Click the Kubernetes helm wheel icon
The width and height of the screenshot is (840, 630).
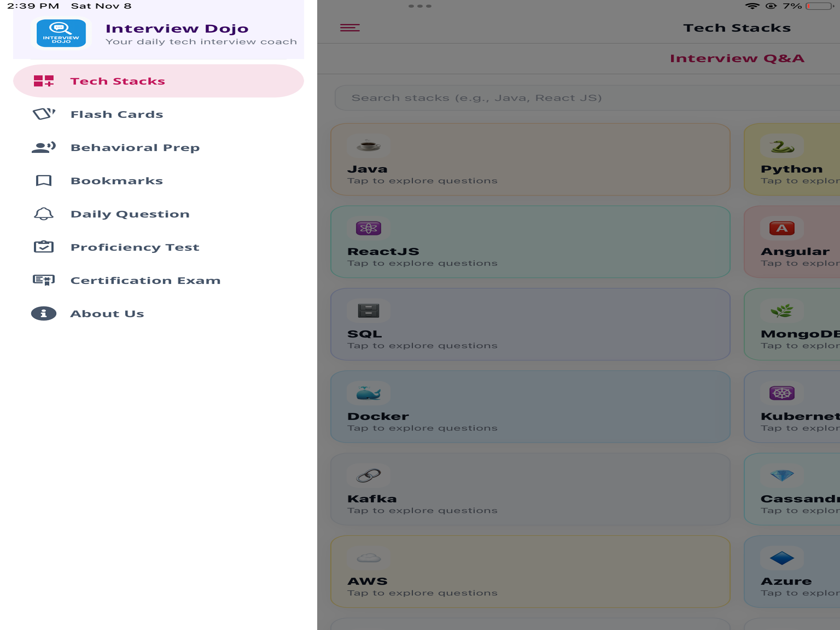(782, 393)
